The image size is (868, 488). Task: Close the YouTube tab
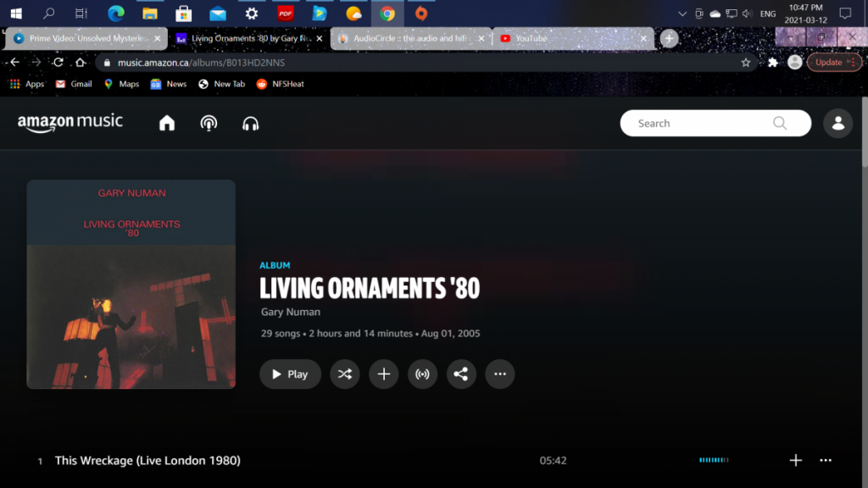(643, 38)
